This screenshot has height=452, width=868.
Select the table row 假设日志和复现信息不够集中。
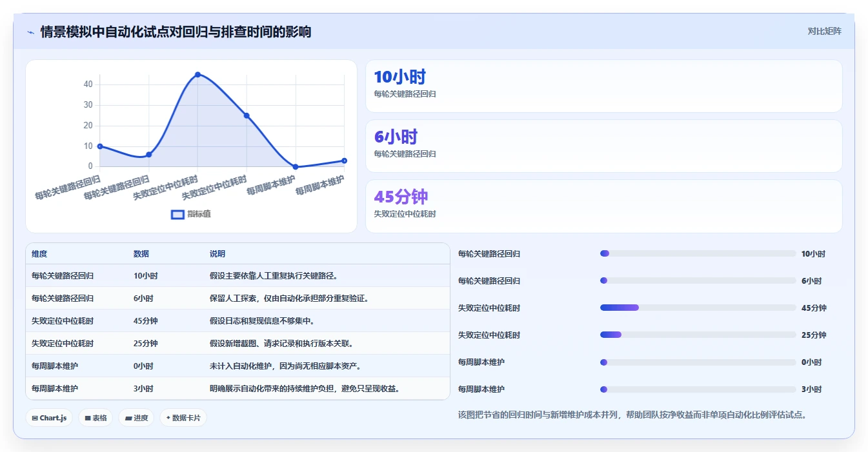click(x=237, y=321)
